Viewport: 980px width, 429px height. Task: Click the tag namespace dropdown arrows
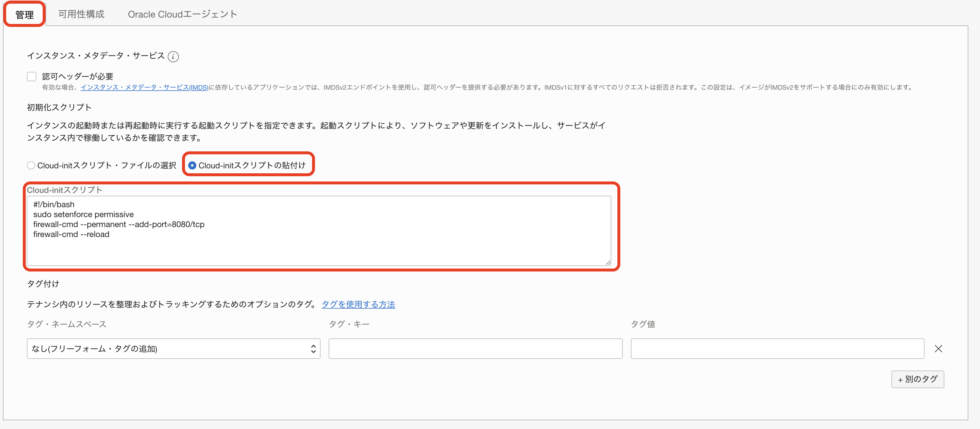[313, 349]
